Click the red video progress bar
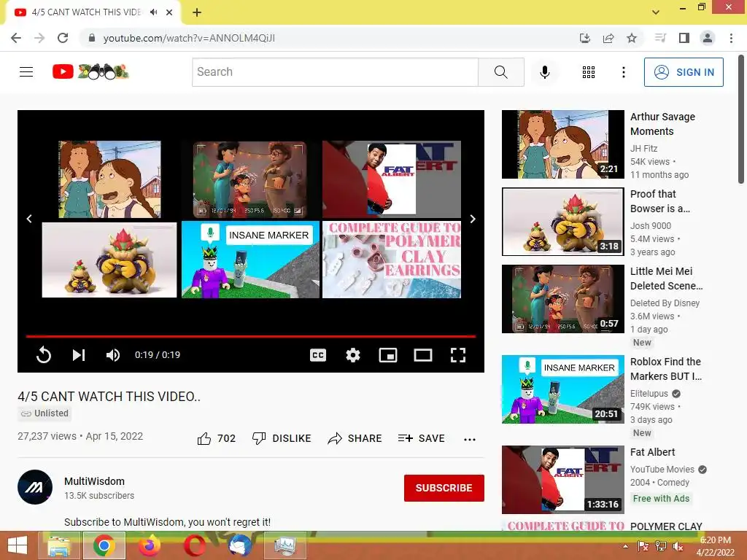Image resolution: width=747 pixels, height=560 pixels. point(251,336)
